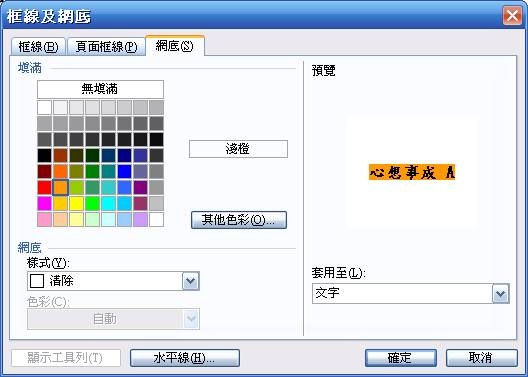Click the 水平線(H)... button

click(185, 358)
